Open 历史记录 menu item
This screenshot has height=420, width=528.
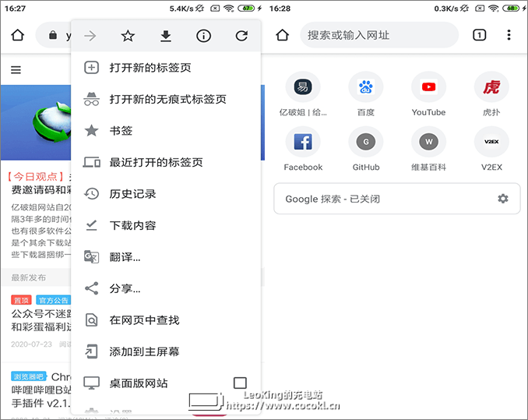pos(166,194)
